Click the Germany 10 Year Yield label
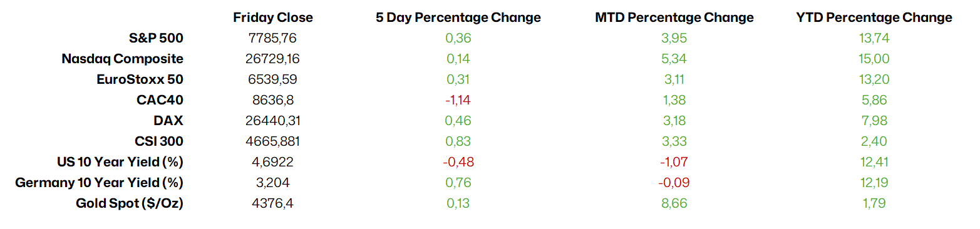980x229 pixels. pyautogui.click(x=99, y=183)
